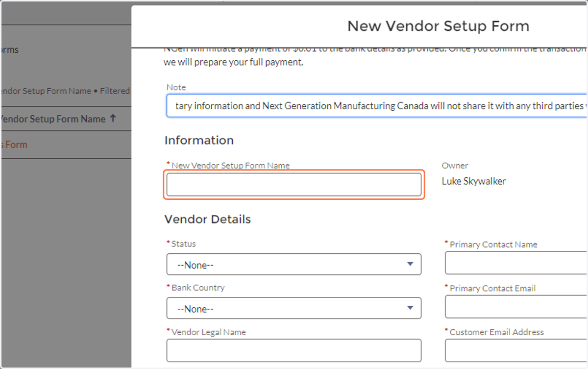Click the owner name Luke Skywalker
588x369 pixels.
474,181
